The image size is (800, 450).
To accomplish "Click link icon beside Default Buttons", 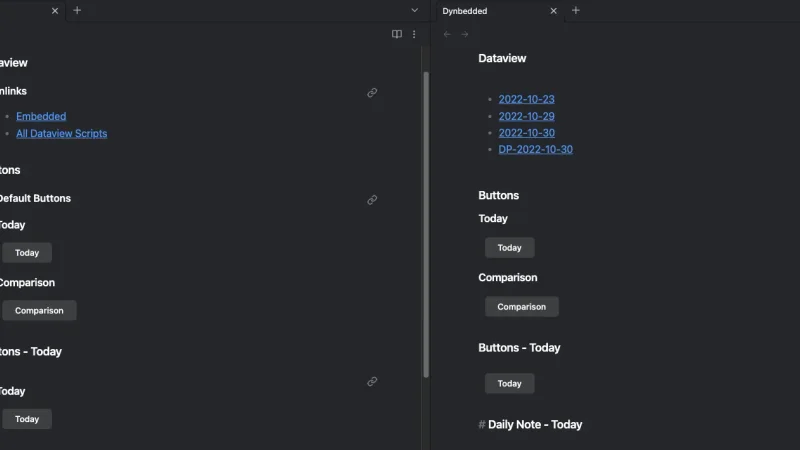I will 372,199.
